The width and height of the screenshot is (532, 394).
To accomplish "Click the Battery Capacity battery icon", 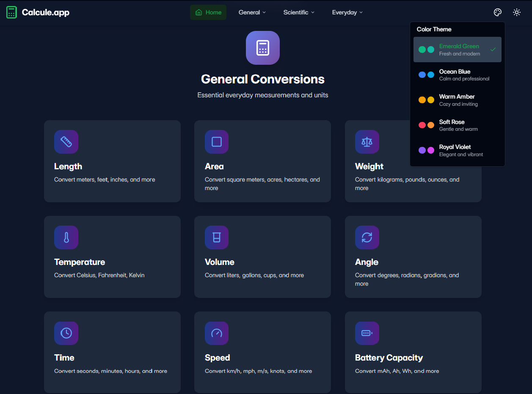I will [367, 333].
